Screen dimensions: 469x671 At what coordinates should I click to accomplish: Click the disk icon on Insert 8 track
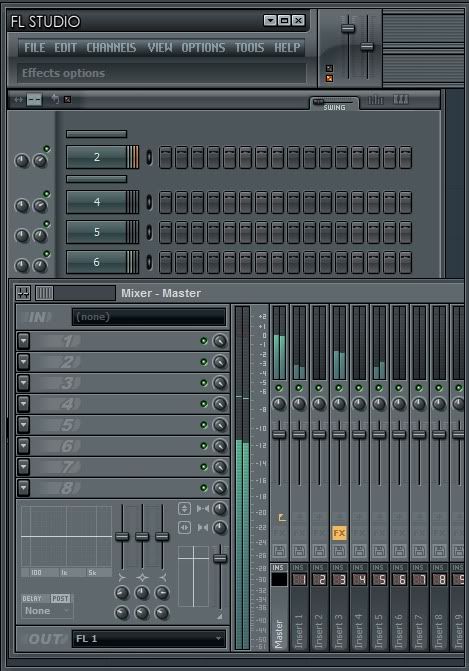[x=439, y=551]
